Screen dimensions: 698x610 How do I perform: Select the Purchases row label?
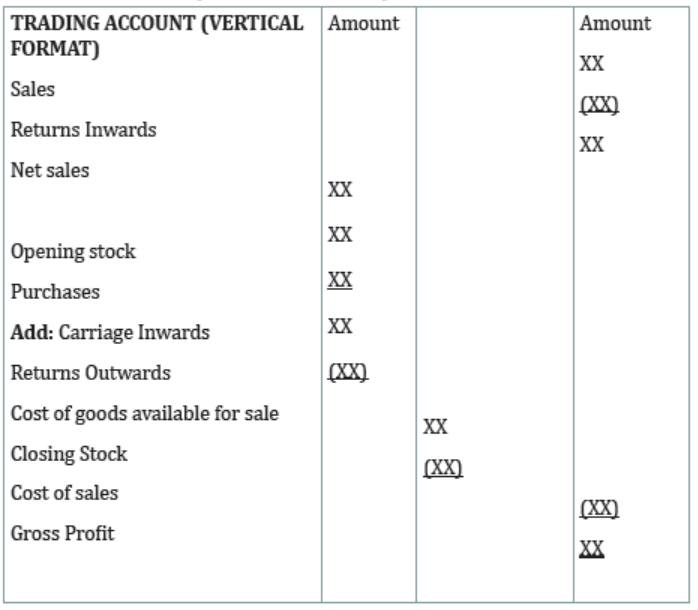click(x=55, y=292)
